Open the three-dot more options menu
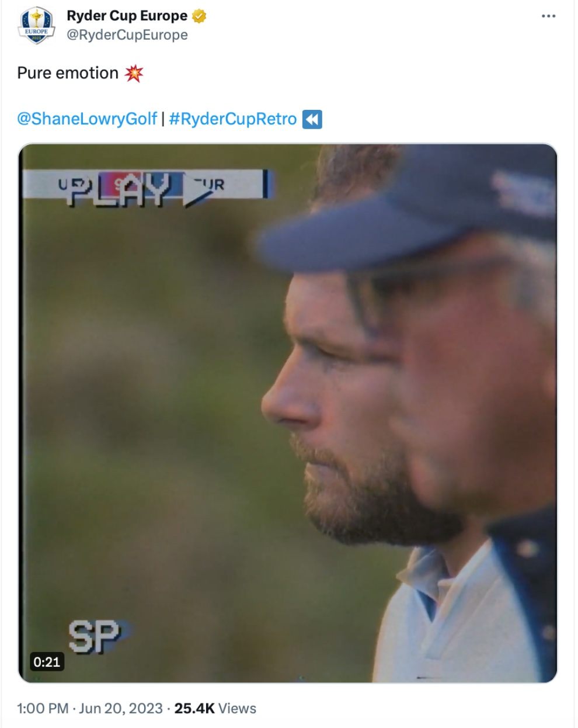 [548, 16]
